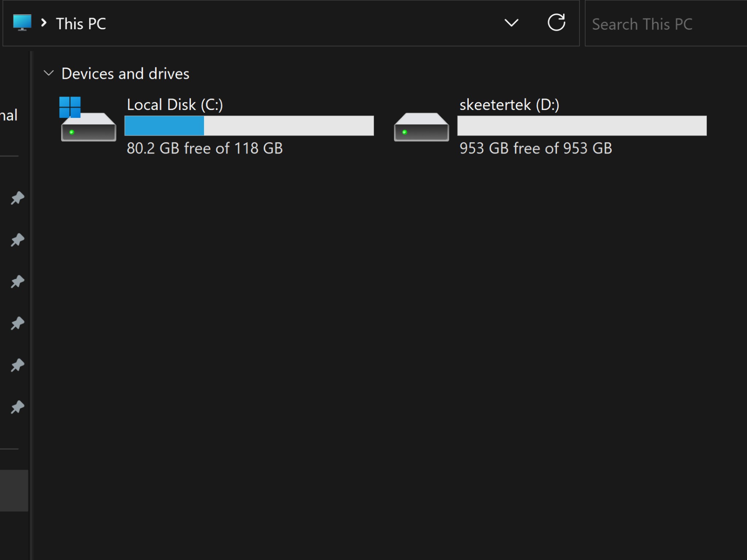Click the Devices and drives header label

[125, 74]
